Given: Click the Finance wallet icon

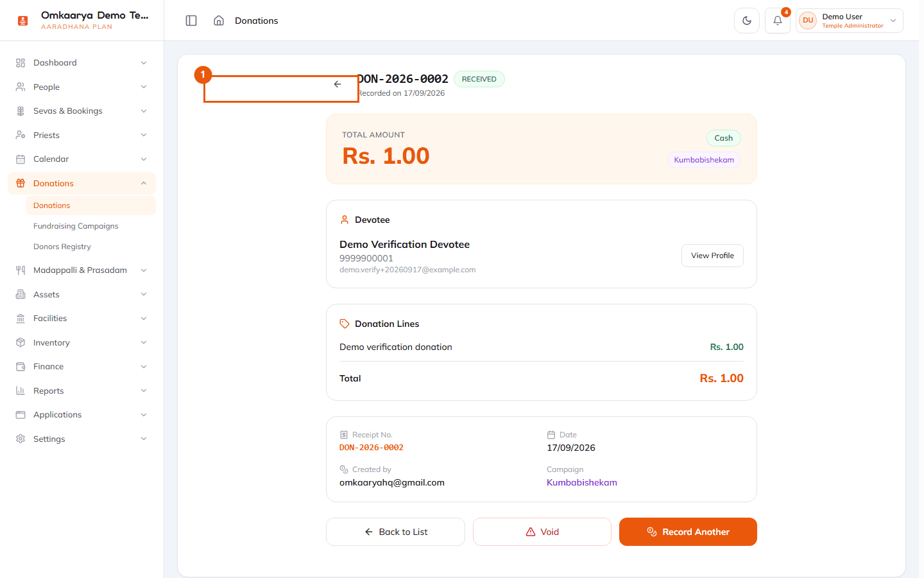Looking at the screenshot, I should pyautogui.click(x=21, y=367).
